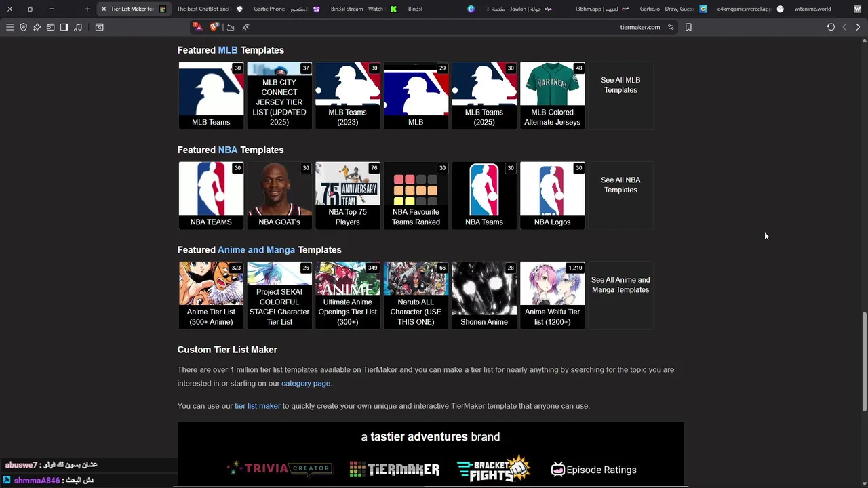
Task: Open Ultimate Anime Openings Tier List
Action: click(348, 295)
